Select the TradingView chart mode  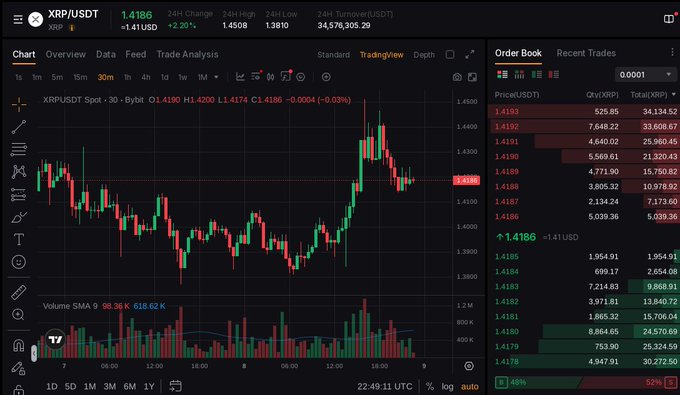(x=382, y=55)
